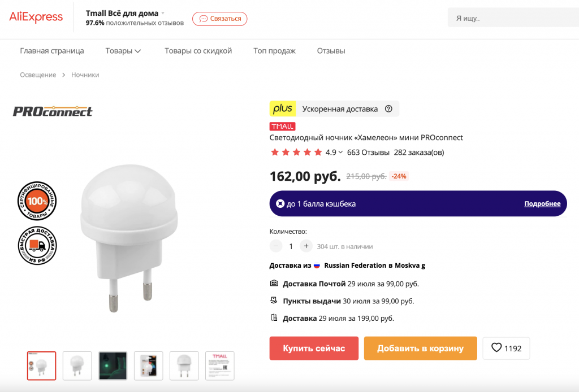The height and width of the screenshot is (392, 579).
Task: Click the AliExpress logo
Action: click(x=36, y=18)
